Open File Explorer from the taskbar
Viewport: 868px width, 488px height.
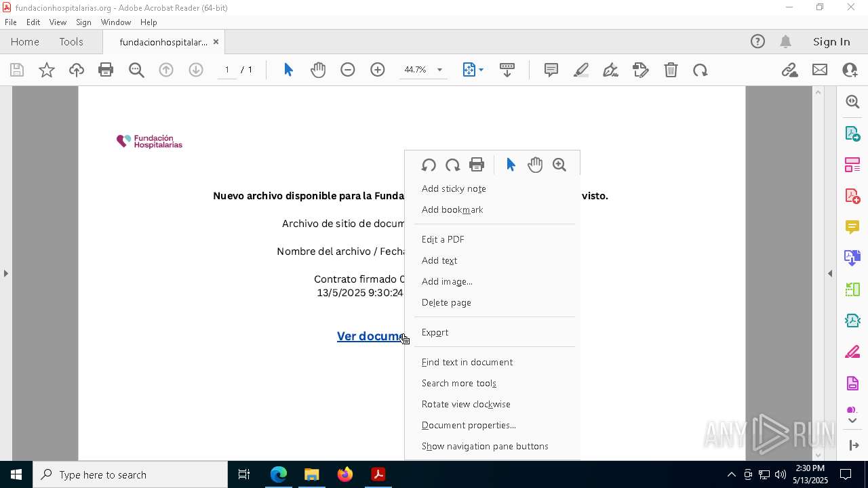(x=312, y=474)
